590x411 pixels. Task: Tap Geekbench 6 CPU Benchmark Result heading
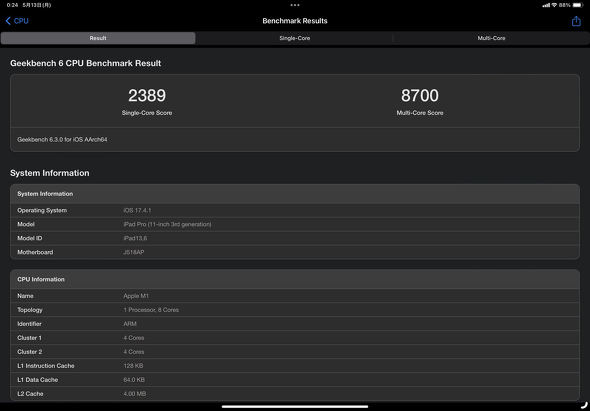85,63
